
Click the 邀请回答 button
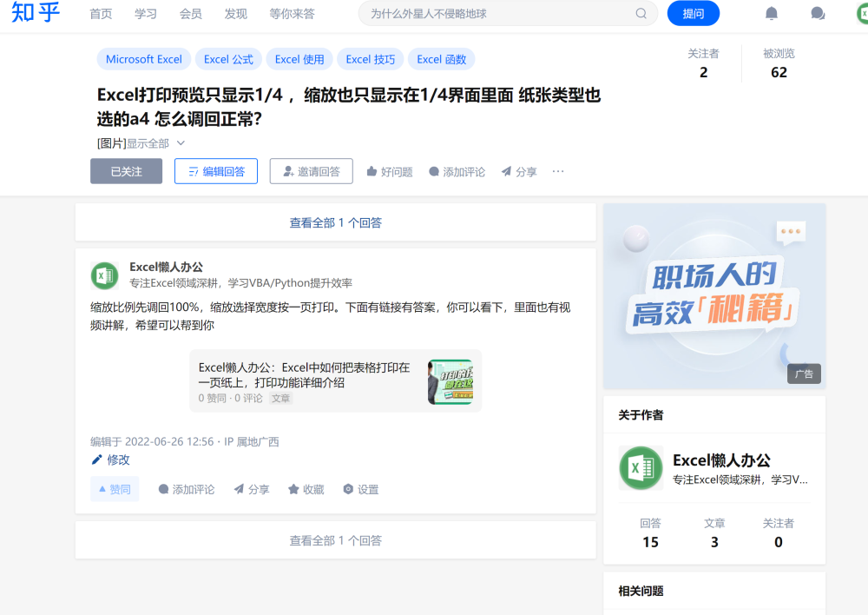(311, 171)
